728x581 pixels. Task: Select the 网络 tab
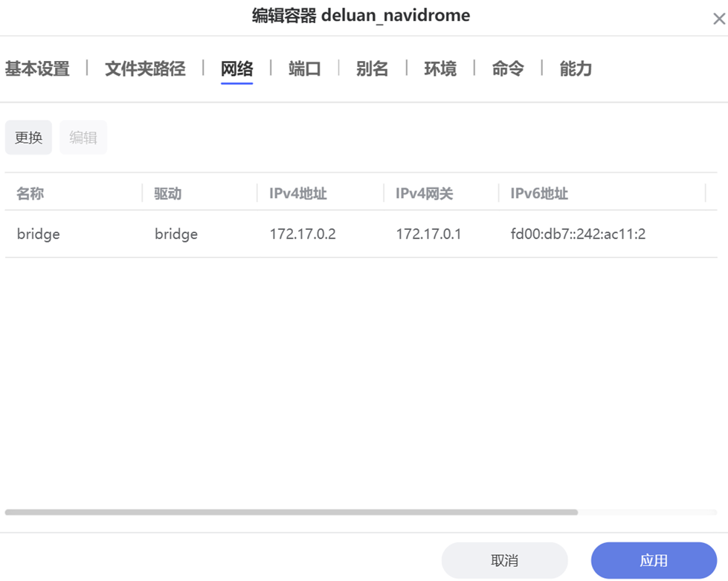point(236,69)
